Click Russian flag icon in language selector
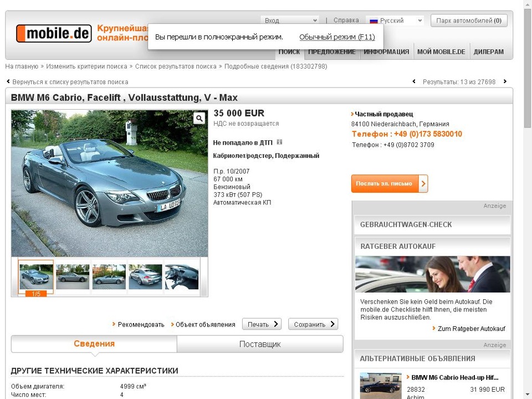 [374, 21]
